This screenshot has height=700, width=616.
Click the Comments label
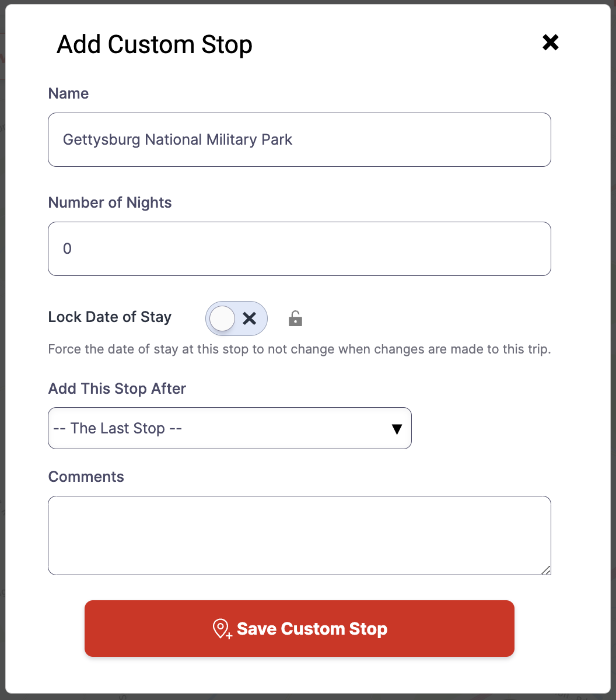pyautogui.click(x=86, y=477)
